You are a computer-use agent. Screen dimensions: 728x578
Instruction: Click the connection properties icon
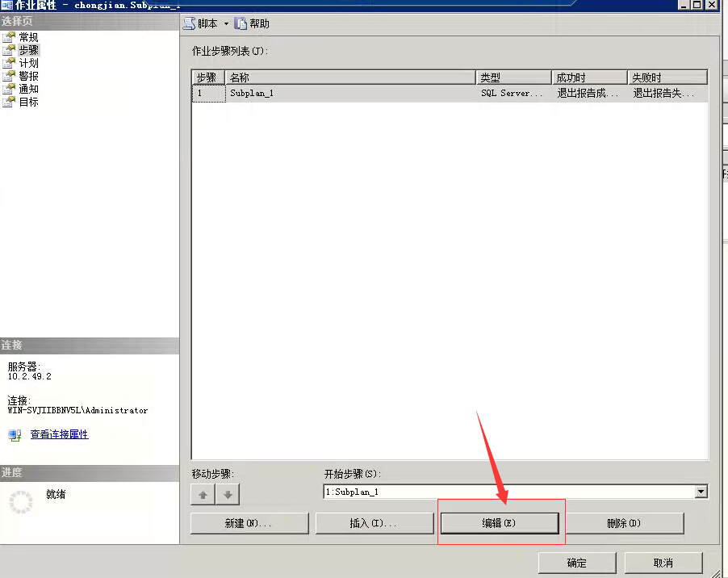(15, 435)
